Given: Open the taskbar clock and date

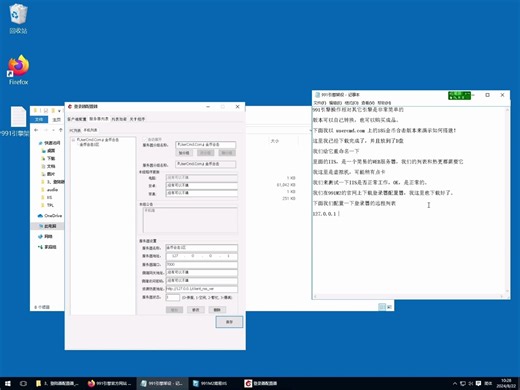Looking at the screenshot, I should (x=506, y=383).
